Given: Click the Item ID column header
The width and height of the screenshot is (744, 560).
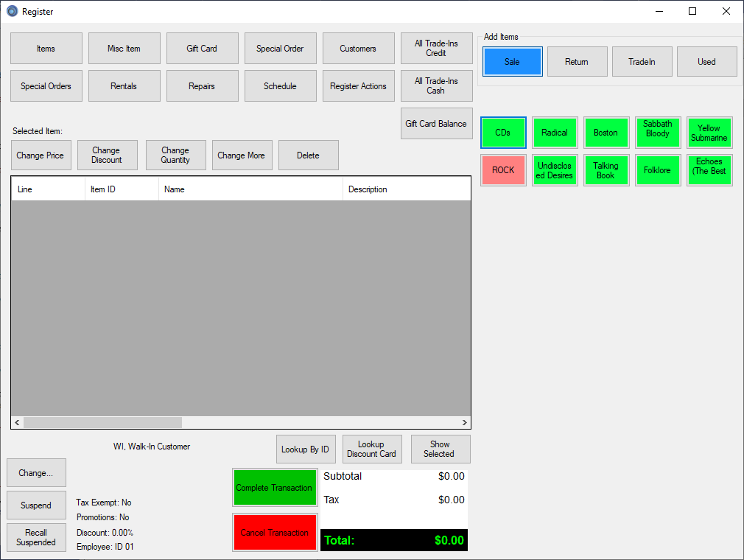Looking at the screenshot, I should coord(122,189).
